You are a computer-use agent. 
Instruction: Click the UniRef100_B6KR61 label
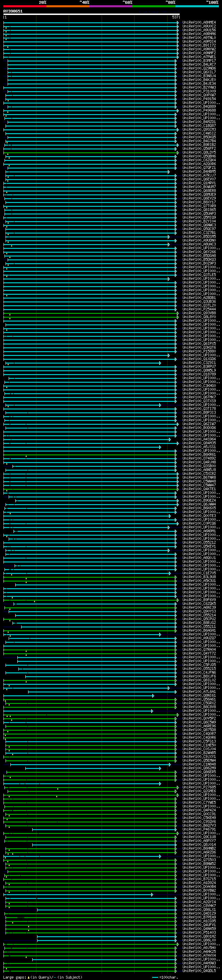[199, 455]
